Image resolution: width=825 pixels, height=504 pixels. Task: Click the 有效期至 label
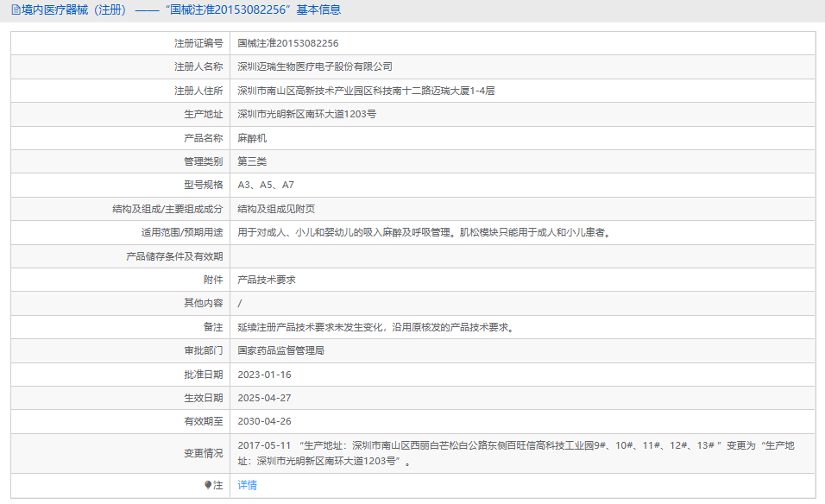204,421
